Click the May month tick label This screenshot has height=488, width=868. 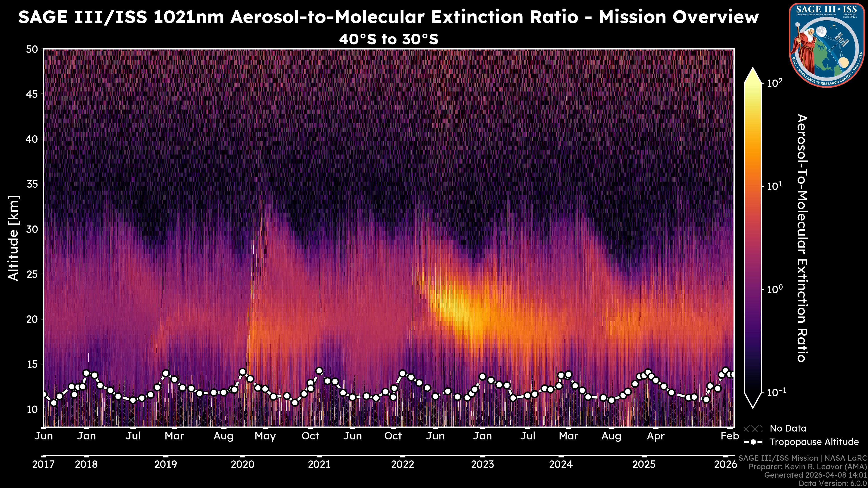click(x=265, y=436)
